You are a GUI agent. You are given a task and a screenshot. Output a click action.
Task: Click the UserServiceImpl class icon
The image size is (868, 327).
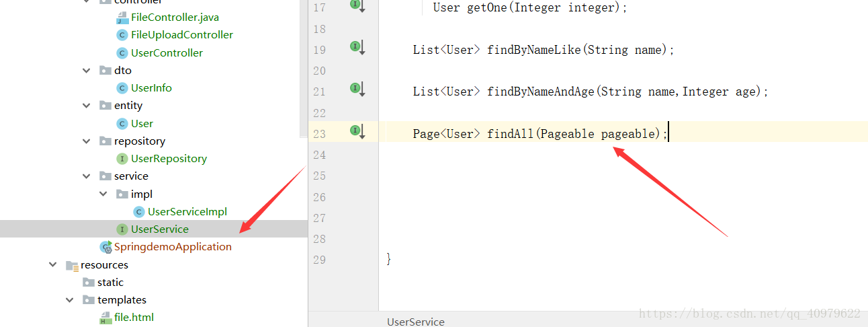click(139, 211)
